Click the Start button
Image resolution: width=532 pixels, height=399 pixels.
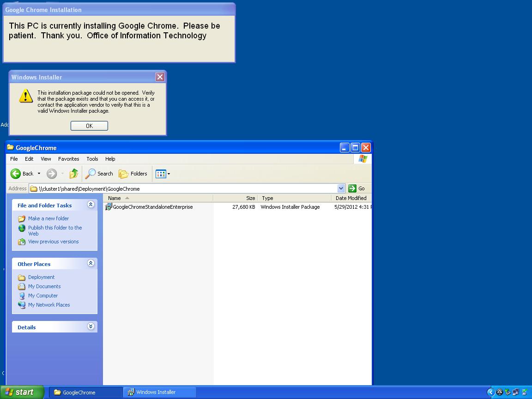pos(22,392)
